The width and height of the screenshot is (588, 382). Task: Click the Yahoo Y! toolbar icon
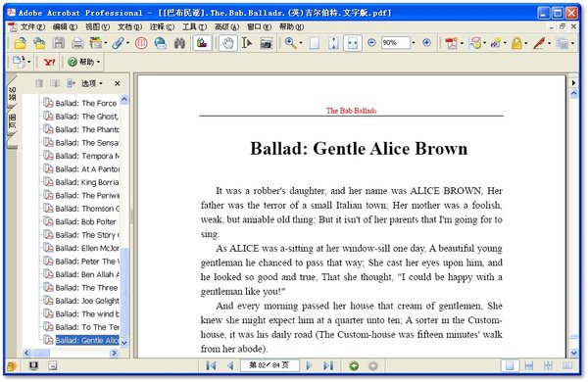tap(49, 62)
